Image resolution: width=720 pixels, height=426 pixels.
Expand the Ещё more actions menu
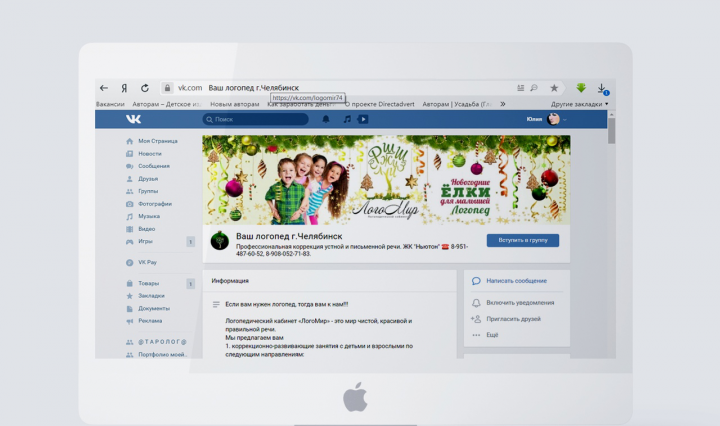[492, 335]
